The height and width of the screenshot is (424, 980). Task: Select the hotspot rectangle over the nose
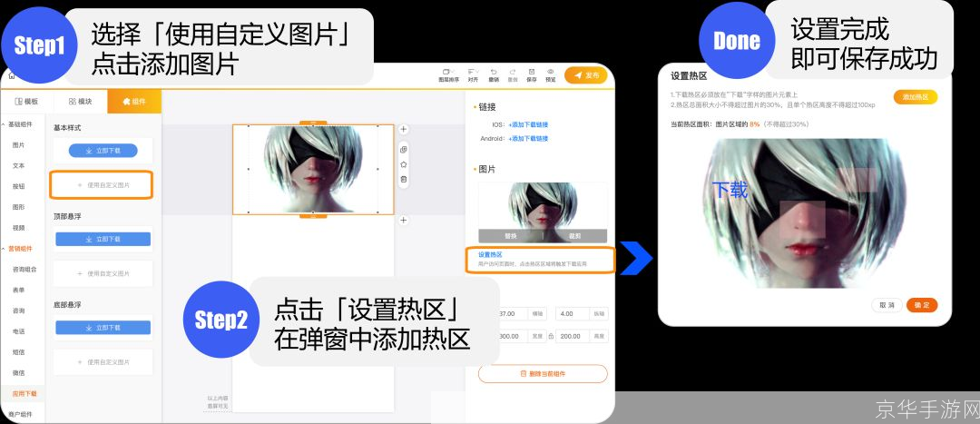click(x=802, y=219)
